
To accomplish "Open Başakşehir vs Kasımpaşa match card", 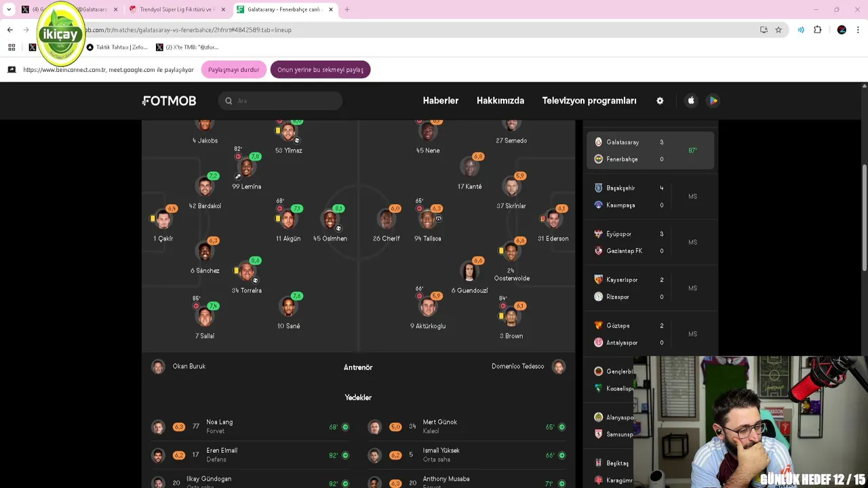I will tap(651, 197).
